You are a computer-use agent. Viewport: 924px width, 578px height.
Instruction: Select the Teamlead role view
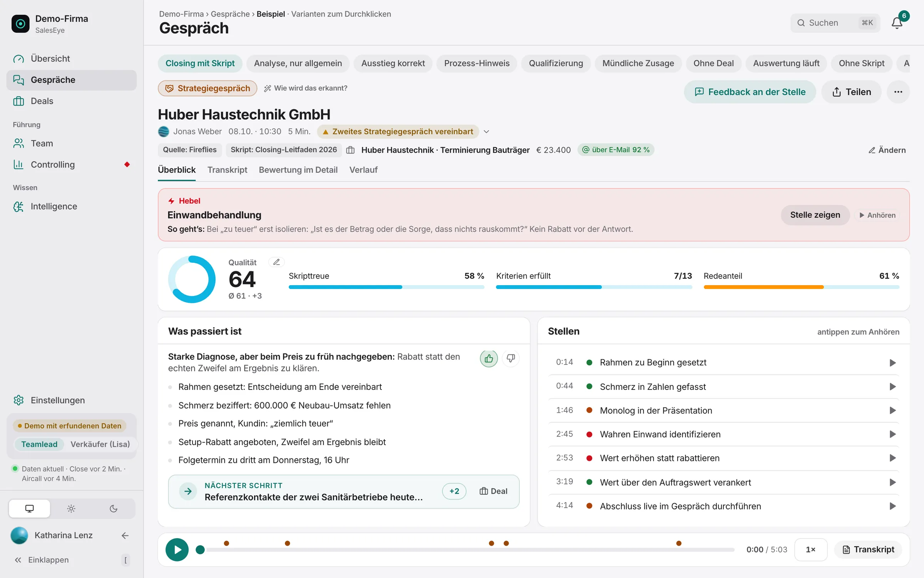[x=39, y=444]
